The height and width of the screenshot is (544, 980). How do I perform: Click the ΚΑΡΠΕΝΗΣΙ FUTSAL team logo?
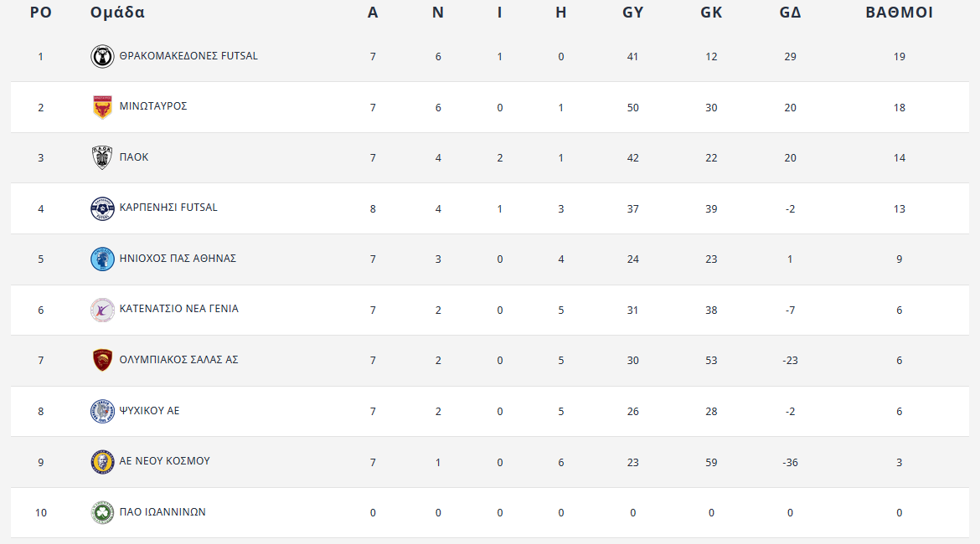[x=102, y=208]
